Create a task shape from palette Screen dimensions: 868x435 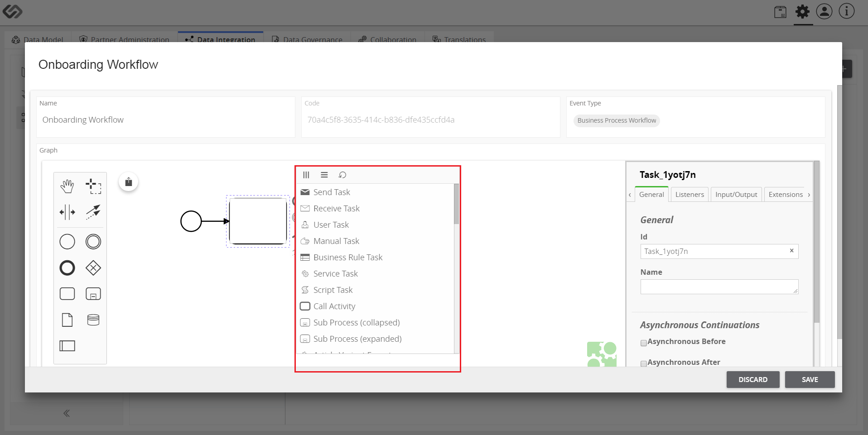pos(67,294)
